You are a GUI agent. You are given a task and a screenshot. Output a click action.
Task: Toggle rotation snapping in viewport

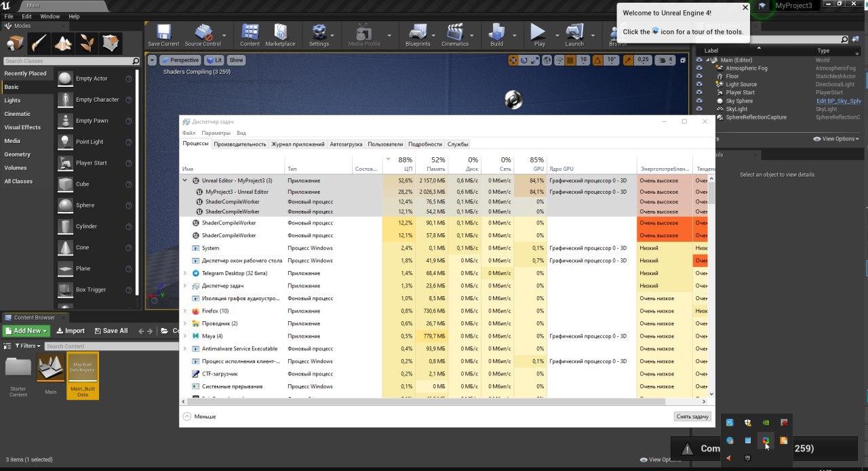(598, 60)
